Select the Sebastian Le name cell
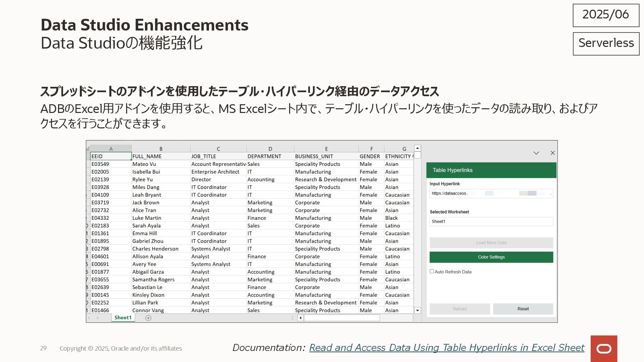This screenshot has height=362, width=644. click(x=161, y=287)
